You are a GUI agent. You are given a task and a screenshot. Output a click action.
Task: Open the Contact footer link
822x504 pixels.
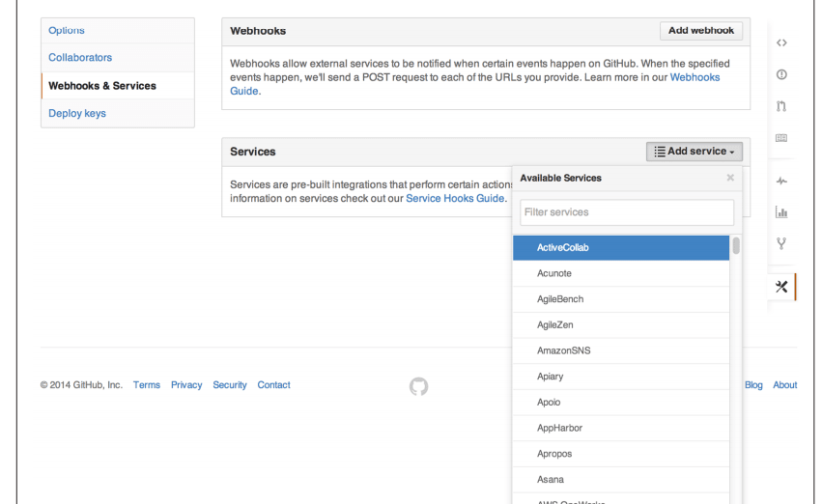coord(273,385)
